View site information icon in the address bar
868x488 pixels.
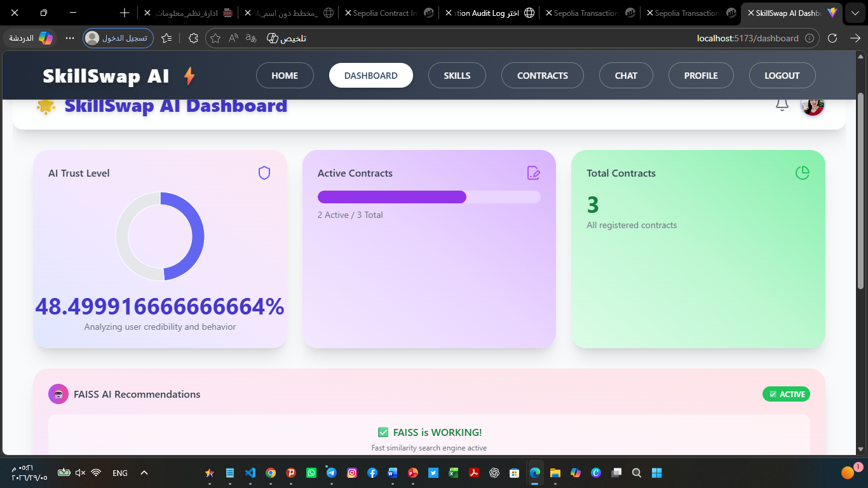click(810, 38)
